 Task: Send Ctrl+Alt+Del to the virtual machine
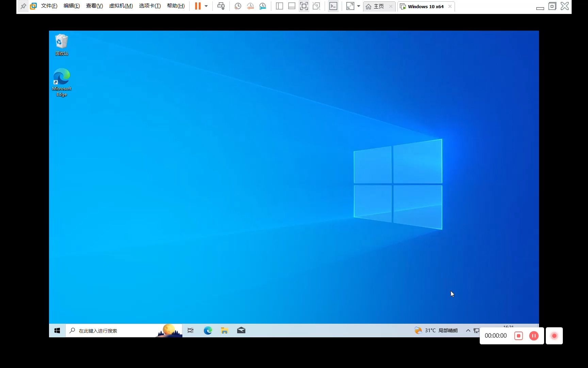(x=221, y=6)
